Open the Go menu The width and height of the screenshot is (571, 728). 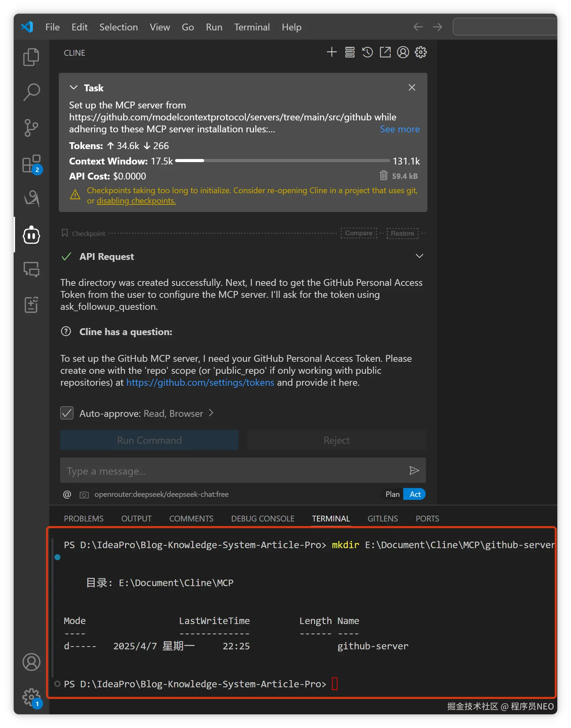tap(188, 27)
